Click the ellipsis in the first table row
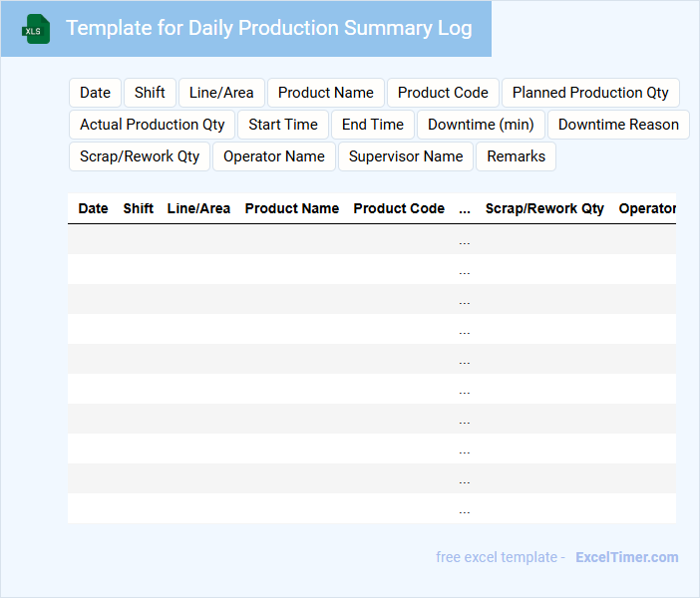This screenshot has height=598, width=700. tap(465, 240)
